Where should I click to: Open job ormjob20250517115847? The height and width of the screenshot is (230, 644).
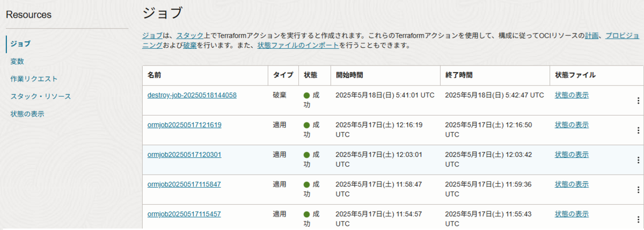point(184,184)
